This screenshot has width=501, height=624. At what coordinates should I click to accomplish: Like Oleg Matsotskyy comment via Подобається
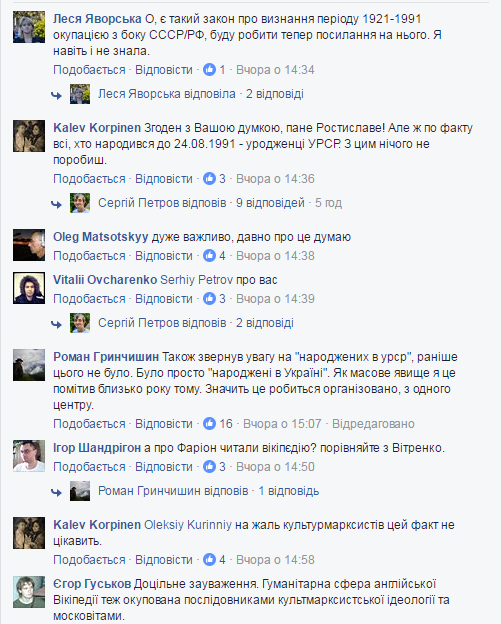89,256
